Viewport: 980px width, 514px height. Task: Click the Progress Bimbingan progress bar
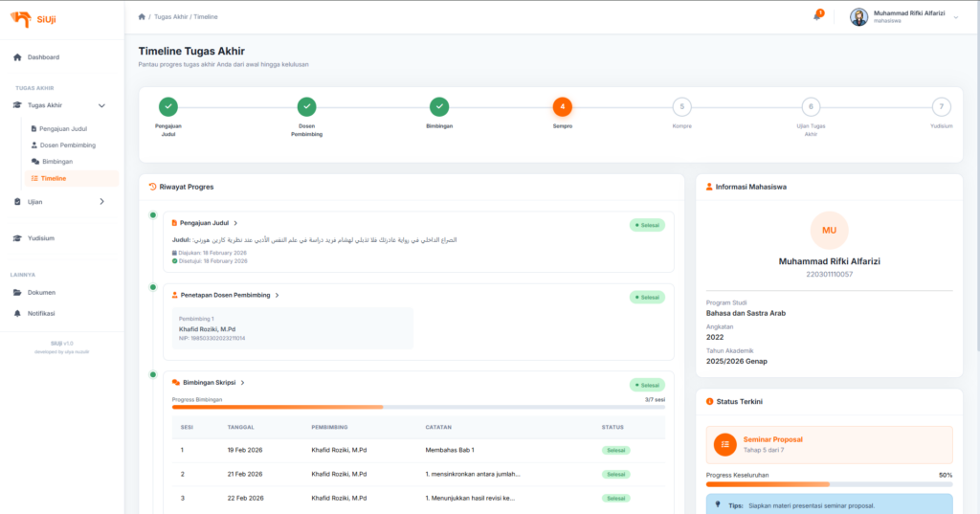pos(417,407)
